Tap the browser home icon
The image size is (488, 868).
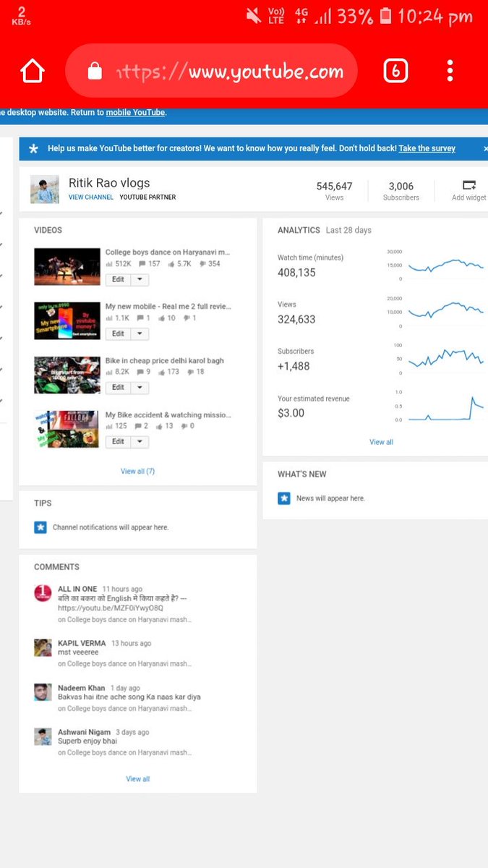(x=33, y=71)
